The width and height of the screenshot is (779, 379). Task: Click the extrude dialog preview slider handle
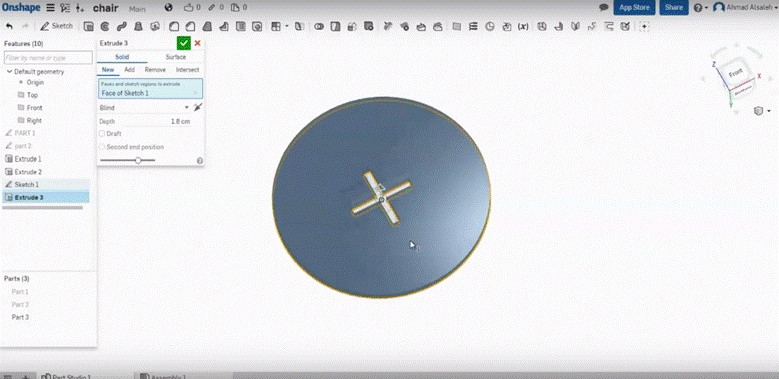[138, 160]
